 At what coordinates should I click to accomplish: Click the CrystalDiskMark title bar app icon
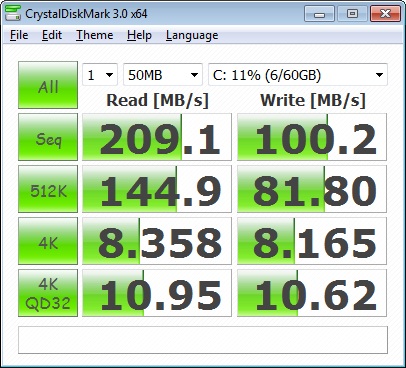(x=13, y=13)
